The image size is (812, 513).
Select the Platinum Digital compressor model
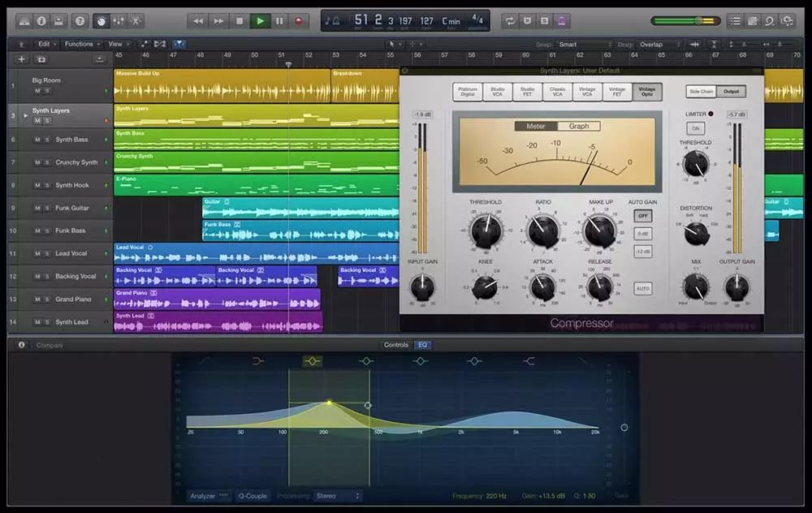point(468,93)
